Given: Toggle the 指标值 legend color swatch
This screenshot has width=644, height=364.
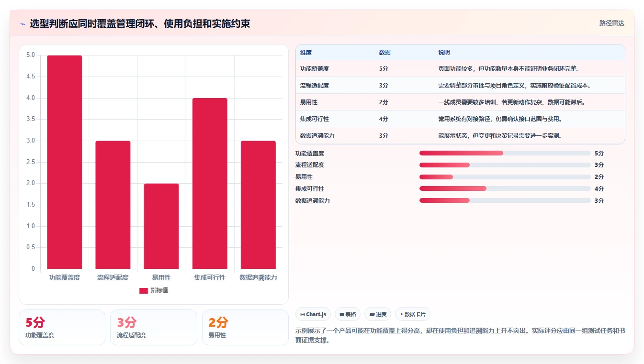Looking at the screenshot, I should tap(144, 290).
